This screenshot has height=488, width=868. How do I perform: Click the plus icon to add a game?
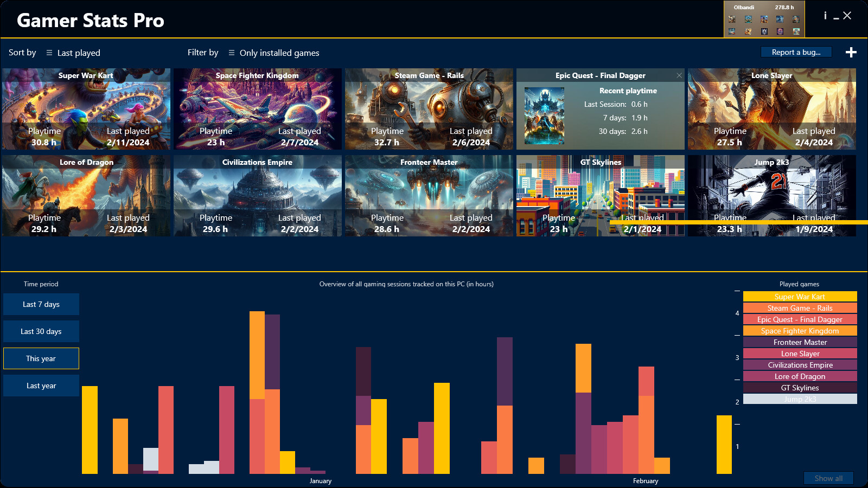pos(851,52)
